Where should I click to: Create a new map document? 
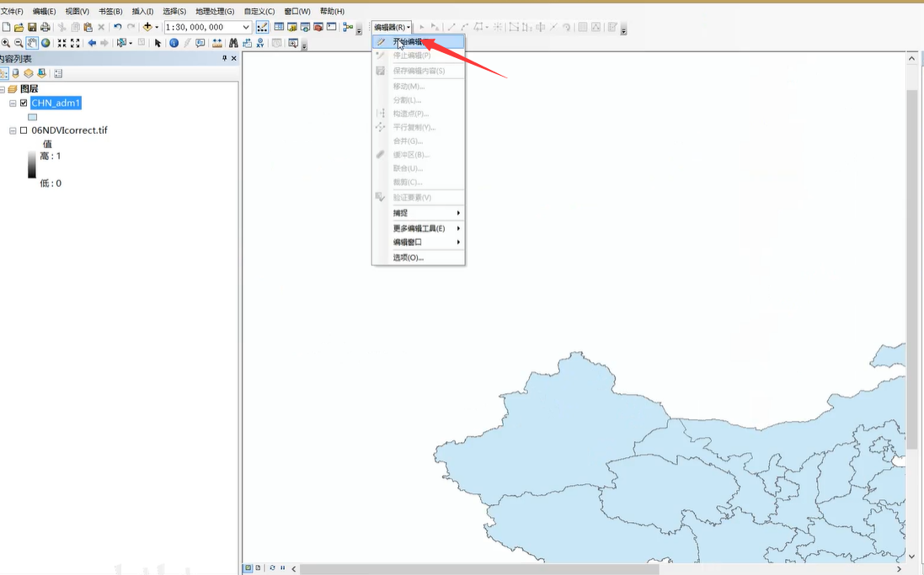(7, 27)
